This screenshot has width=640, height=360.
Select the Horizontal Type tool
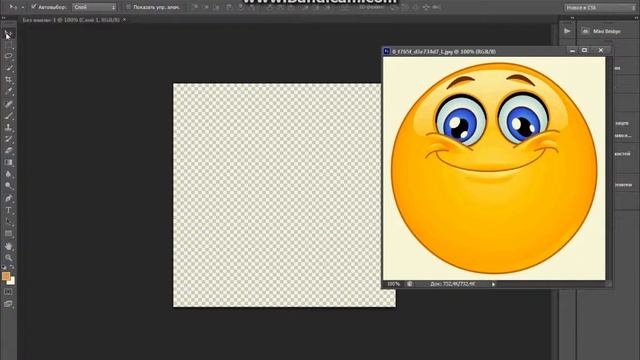point(9,210)
